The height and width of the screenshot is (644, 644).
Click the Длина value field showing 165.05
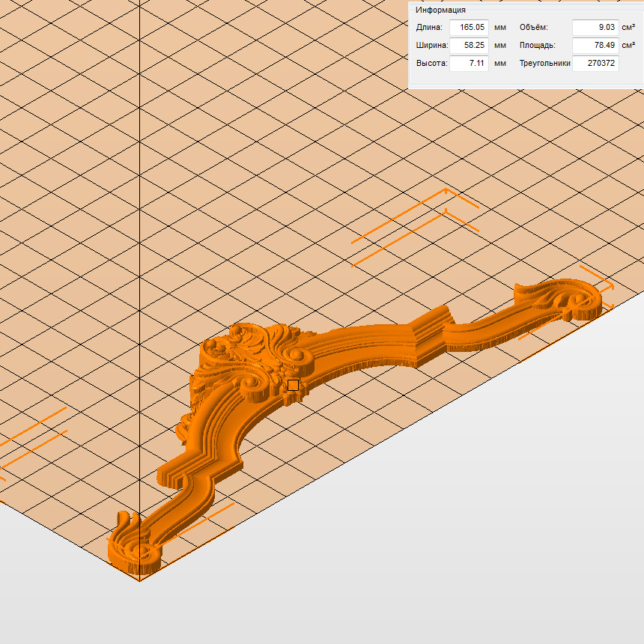click(470, 28)
